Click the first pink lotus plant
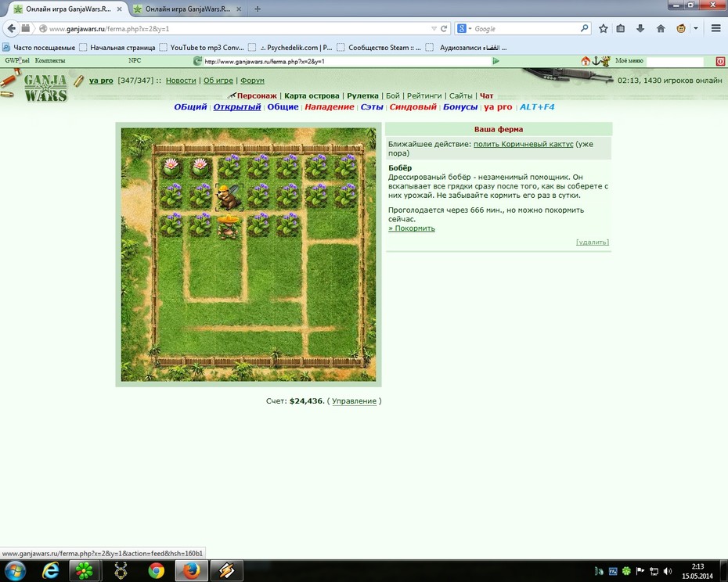The image size is (728, 582). coord(171,167)
